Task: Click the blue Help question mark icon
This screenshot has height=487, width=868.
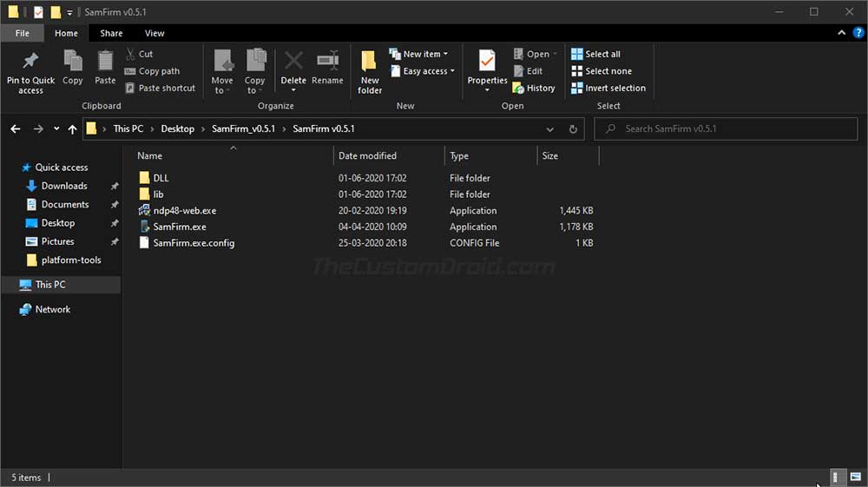Action: [858, 33]
